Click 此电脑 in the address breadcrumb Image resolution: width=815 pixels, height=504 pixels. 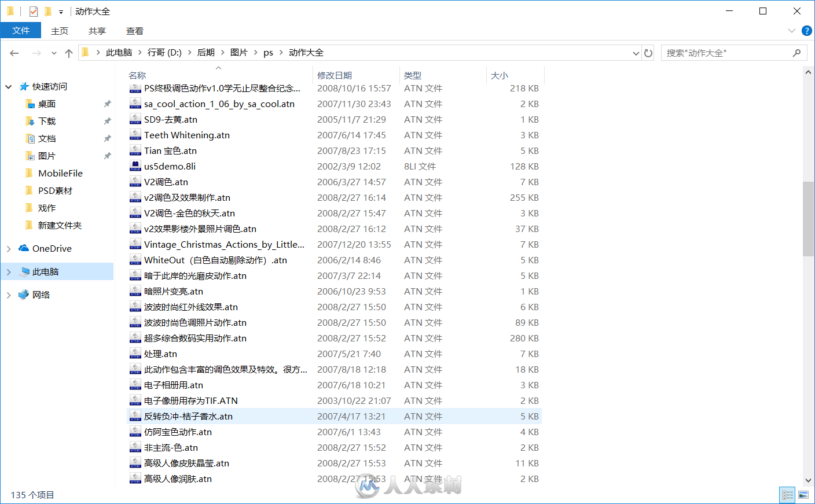(x=119, y=53)
